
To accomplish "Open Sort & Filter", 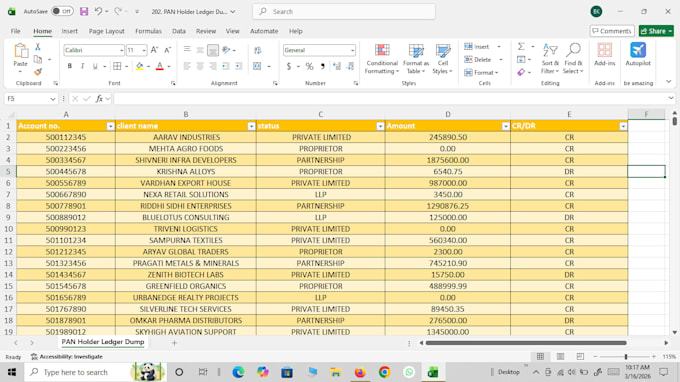I will click(550, 59).
